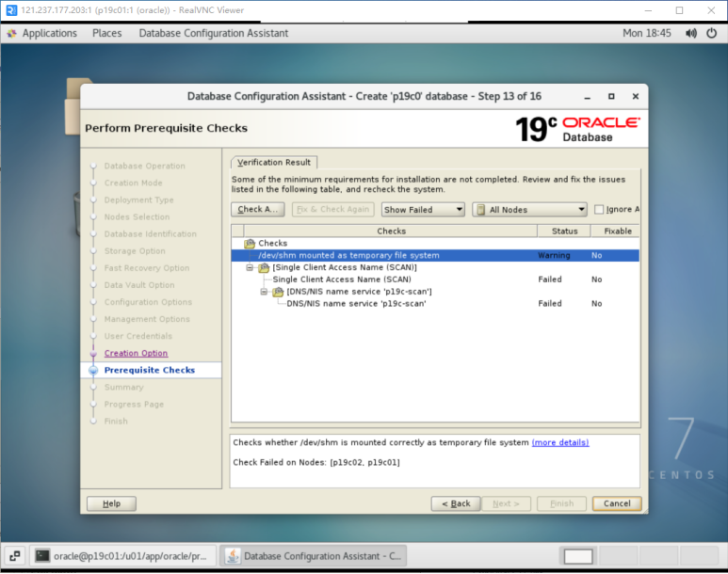Open the power menu icon

pos(711,34)
